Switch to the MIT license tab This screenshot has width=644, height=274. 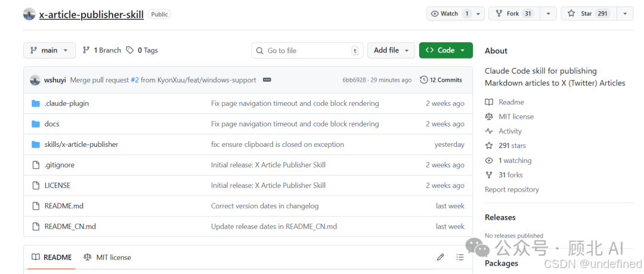pos(107,257)
